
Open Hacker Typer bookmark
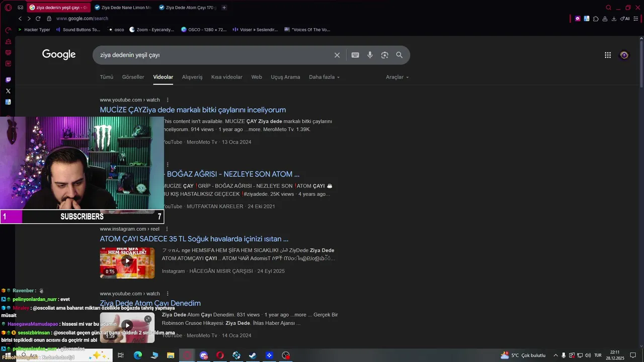point(34,30)
